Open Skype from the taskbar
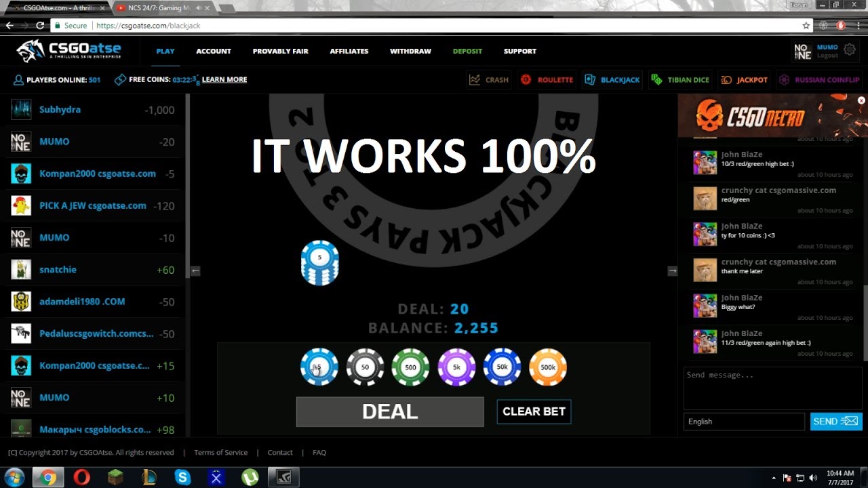The height and width of the screenshot is (488, 868). point(182,477)
